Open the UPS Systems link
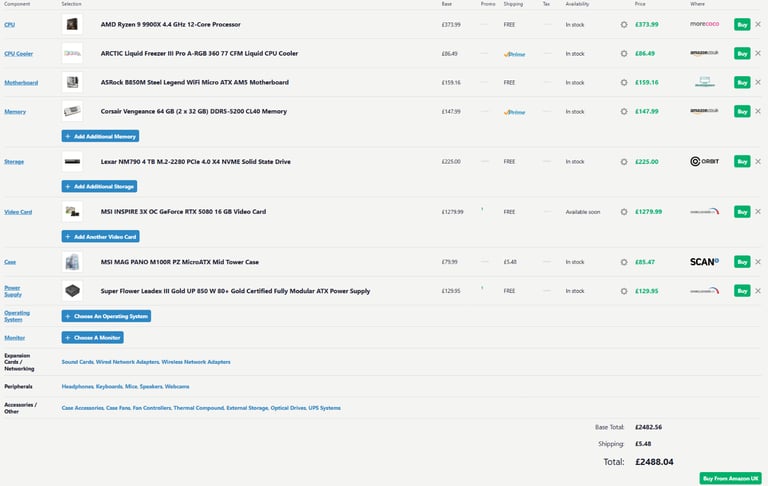 pos(324,408)
